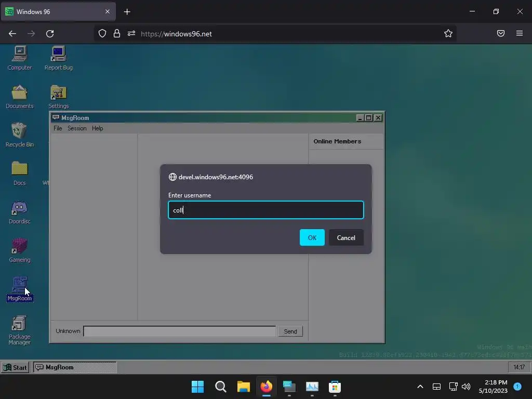Switch to Firefox in taskbar

tap(267, 387)
